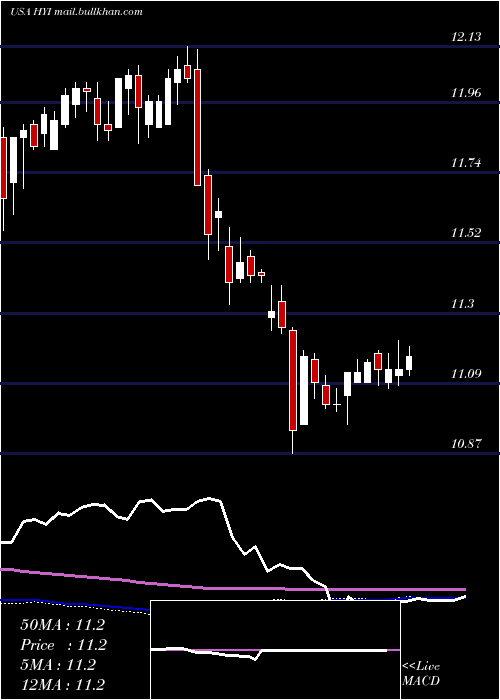Click the last white candle on the right
The width and height of the screenshot is (500, 700).
[x=409, y=362]
